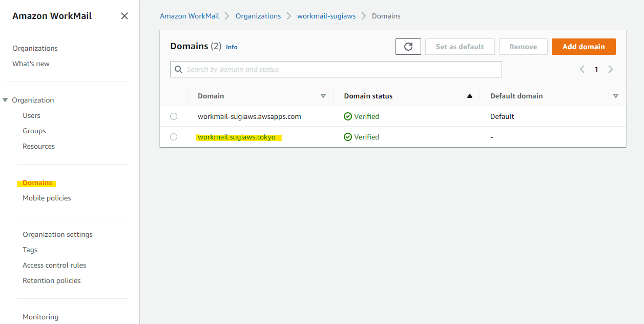Click Amazon WorkMail breadcrumb link
644x324 pixels.
coord(189,16)
